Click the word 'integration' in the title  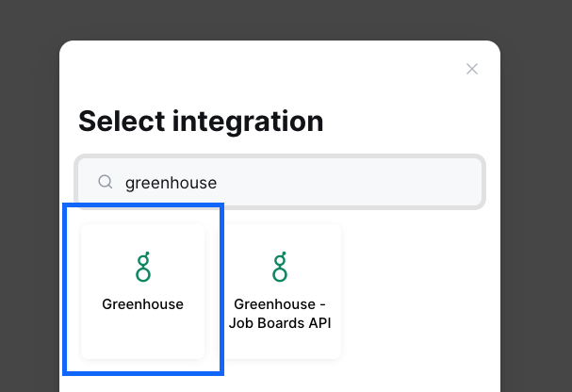tap(248, 122)
